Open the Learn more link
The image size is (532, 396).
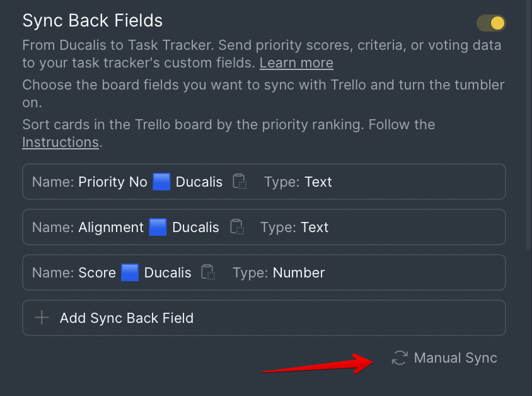pos(296,63)
